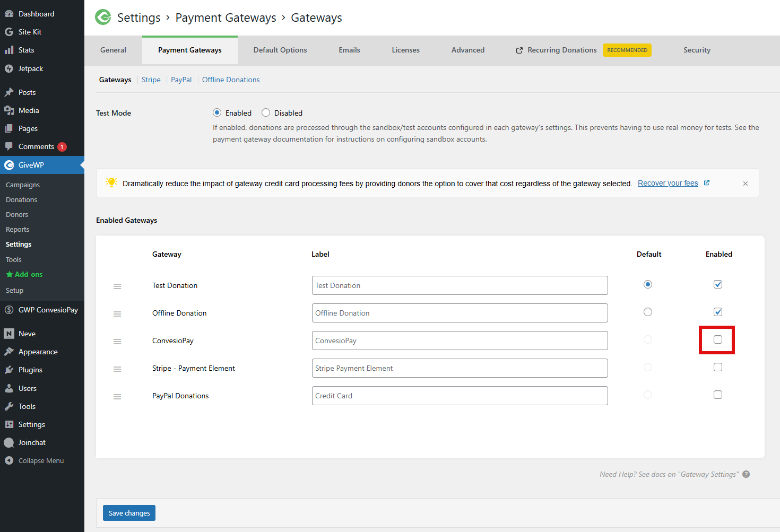Click the help question mark icon

(x=746, y=474)
